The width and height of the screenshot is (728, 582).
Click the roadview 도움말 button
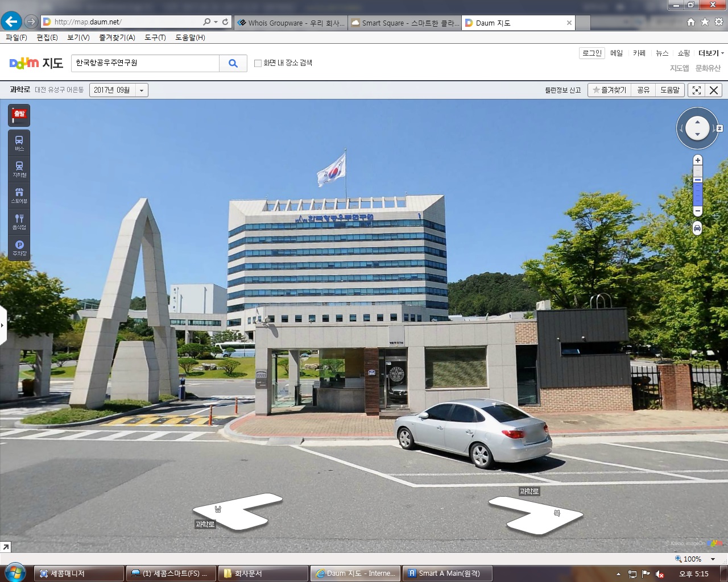[x=670, y=90]
